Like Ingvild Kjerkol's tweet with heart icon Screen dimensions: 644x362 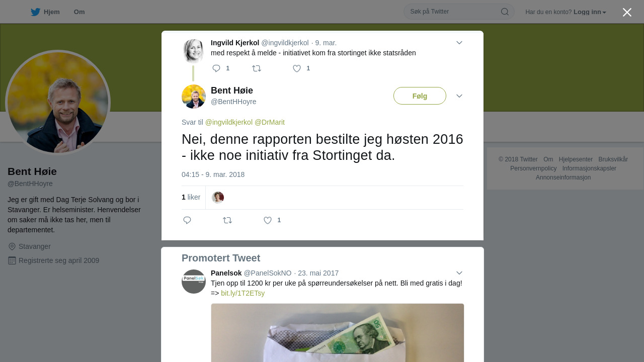297,68
